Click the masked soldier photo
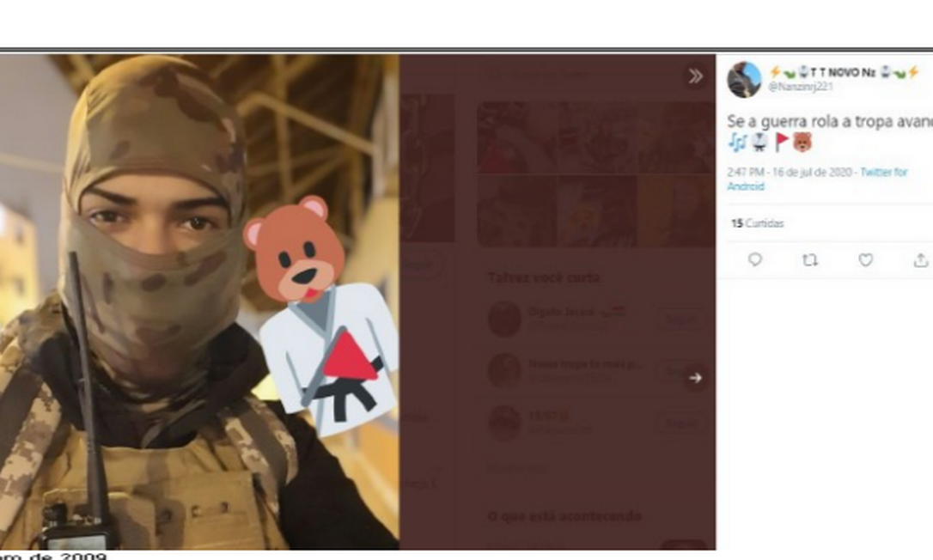Image resolution: width=933 pixels, height=560 pixels. coord(199,301)
